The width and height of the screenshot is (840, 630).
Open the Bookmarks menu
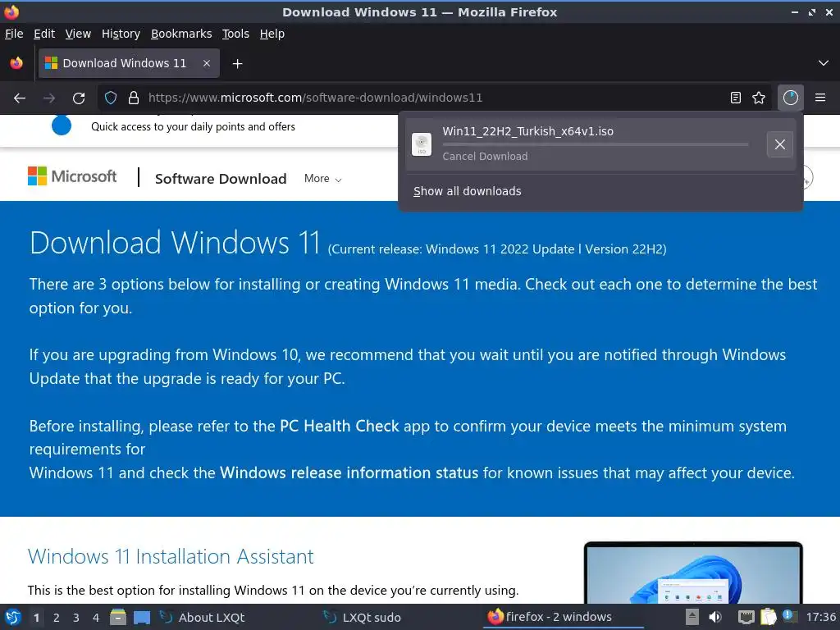pos(181,34)
